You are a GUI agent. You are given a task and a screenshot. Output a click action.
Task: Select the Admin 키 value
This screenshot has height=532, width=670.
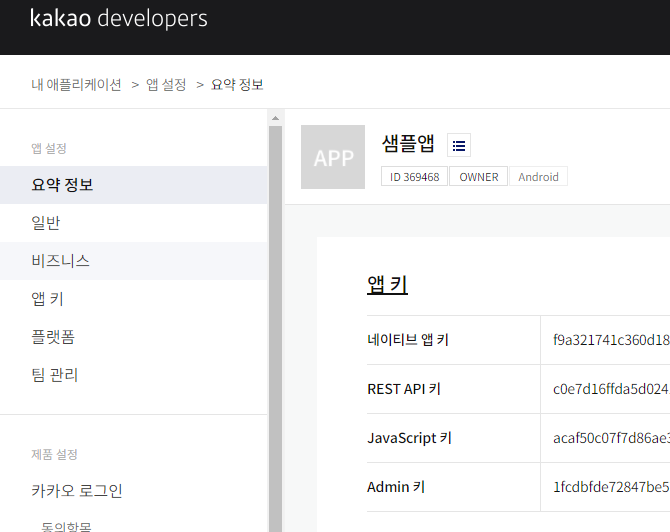[x=611, y=487]
